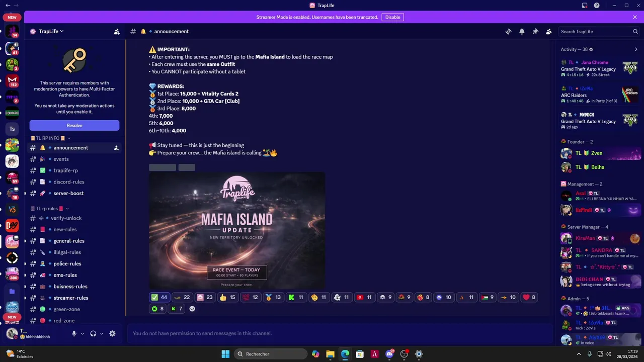
Task: Open the Ts server icon
Action: (12, 129)
